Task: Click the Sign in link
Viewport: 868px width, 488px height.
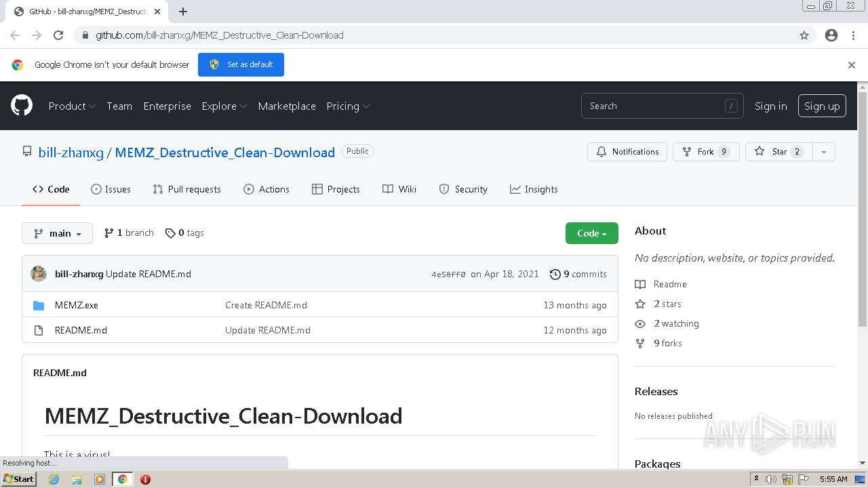Action: coord(771,106)
